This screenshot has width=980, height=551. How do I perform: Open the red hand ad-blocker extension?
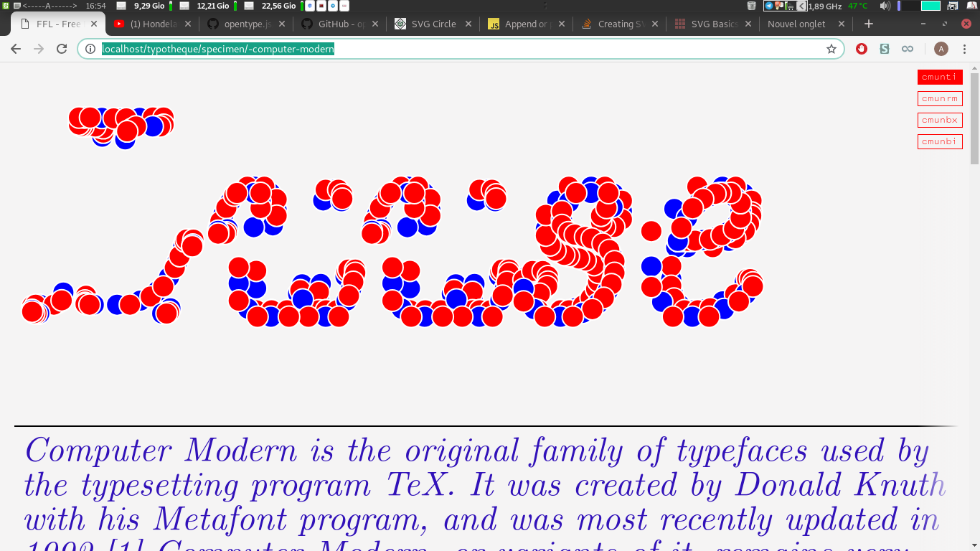(x=862, y=49)
